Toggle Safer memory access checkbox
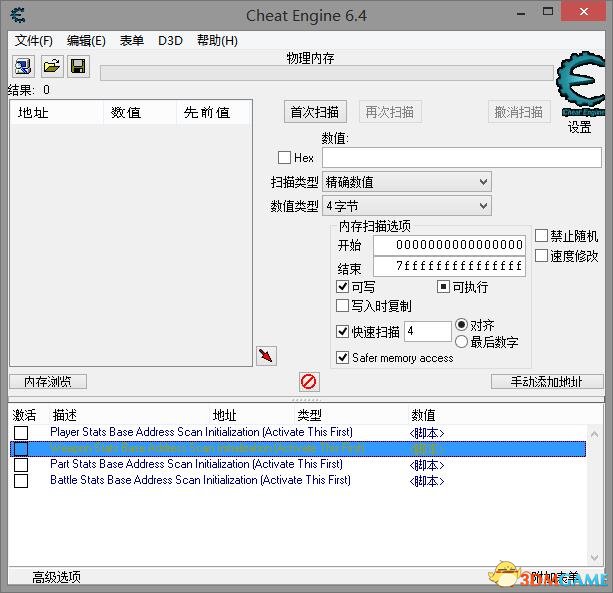Viewport: 613px width, 593px height. (x=342, y=357)
